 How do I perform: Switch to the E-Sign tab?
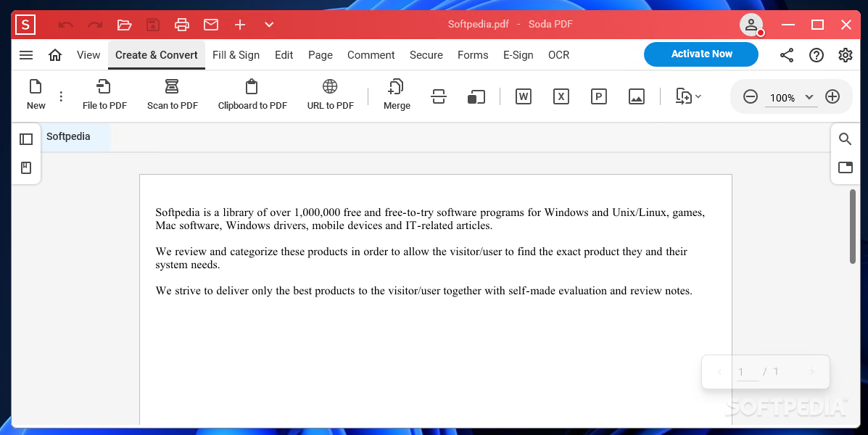point(518,55)
